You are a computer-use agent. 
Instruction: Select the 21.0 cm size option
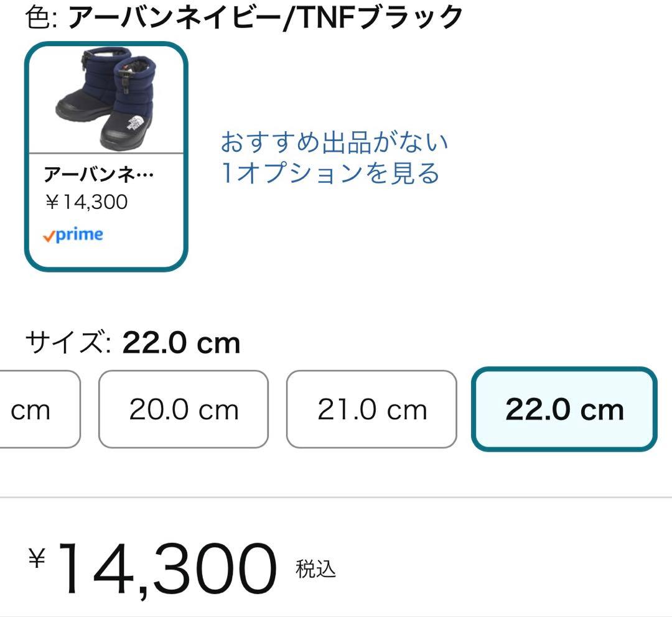371,409
